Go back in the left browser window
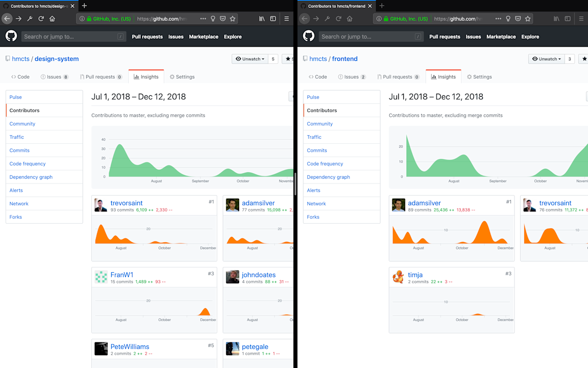The height and width of the screenshot is (368, 588). (7, 19)
